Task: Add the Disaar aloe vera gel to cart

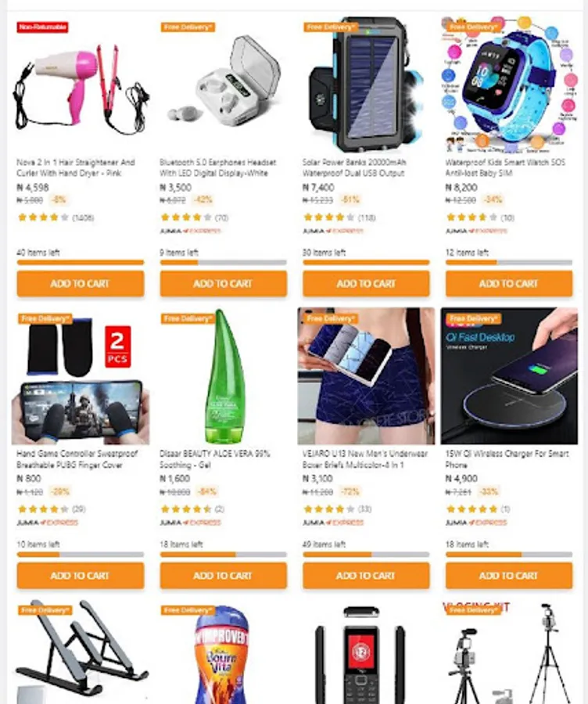Action: tap(223, 575)
